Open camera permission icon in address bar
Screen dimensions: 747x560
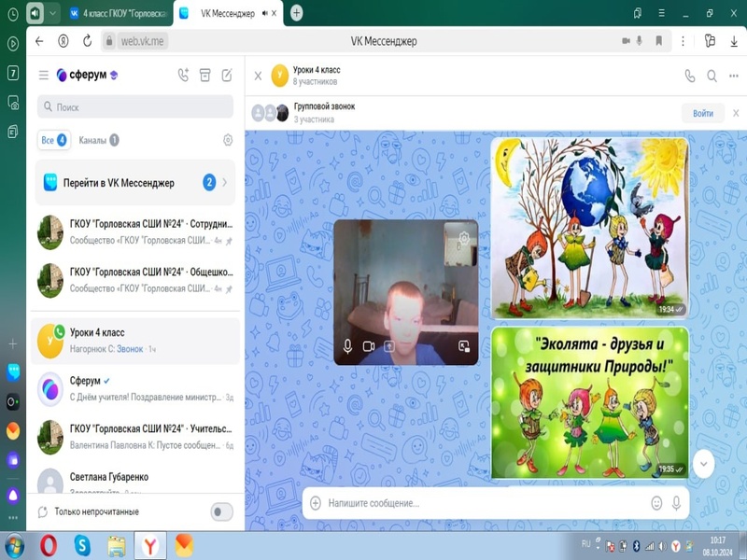[x=626, y=41]
